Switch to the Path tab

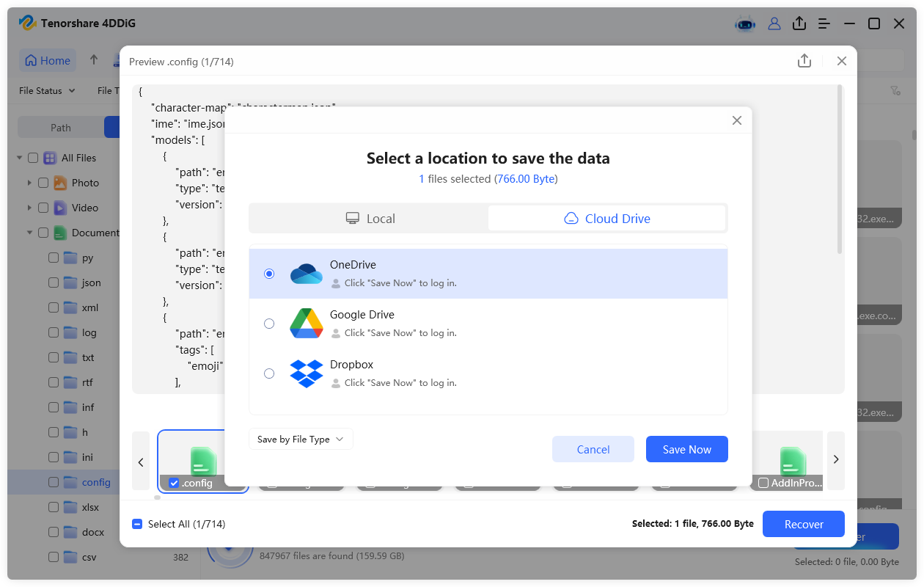point(61,128)
